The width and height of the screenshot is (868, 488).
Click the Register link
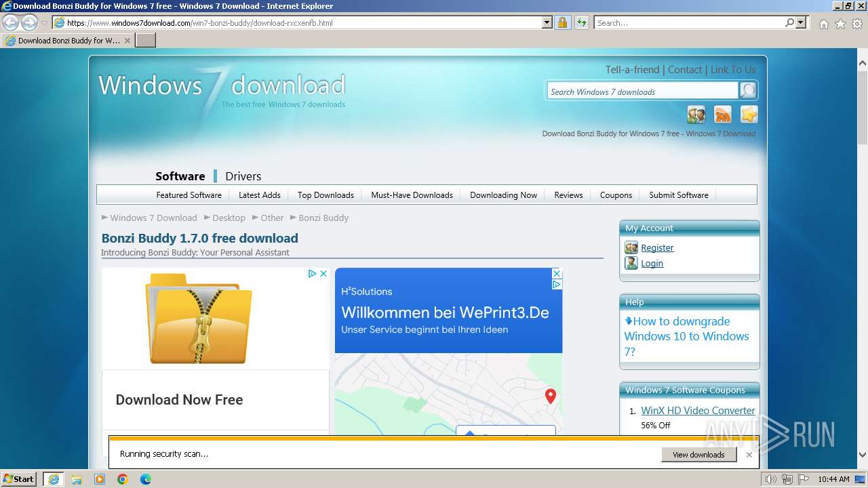click(657, 248)
